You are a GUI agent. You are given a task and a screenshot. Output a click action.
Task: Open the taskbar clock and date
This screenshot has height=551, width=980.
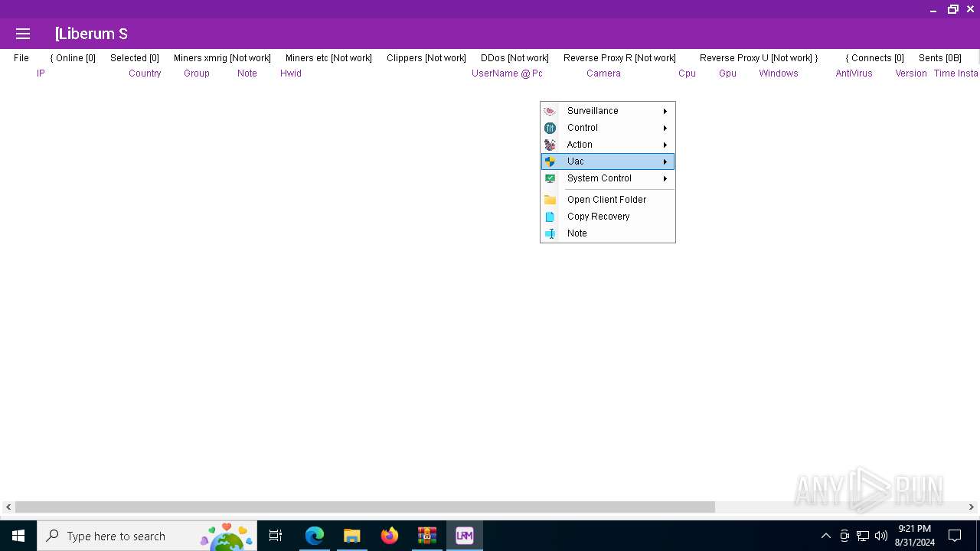click(914, 536)
